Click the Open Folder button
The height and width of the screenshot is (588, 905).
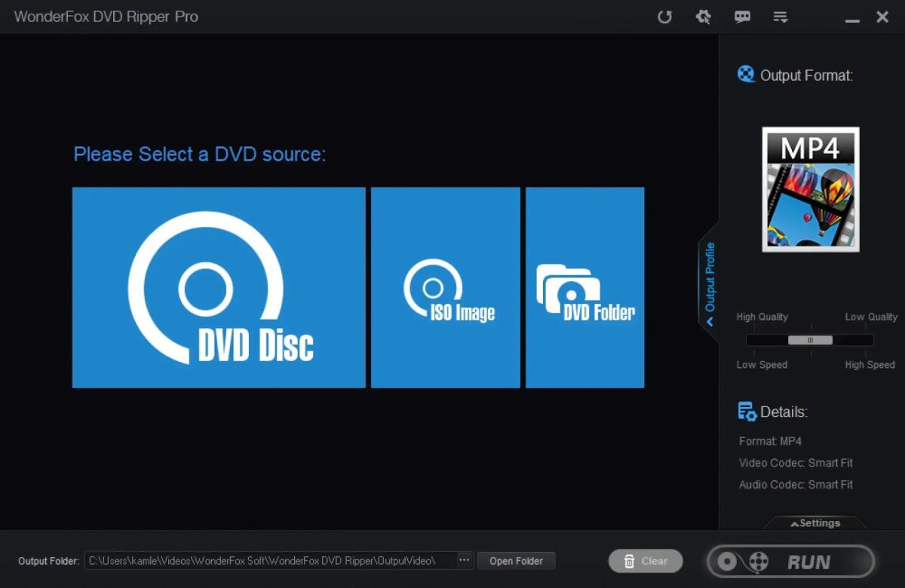tap(516, 561)
